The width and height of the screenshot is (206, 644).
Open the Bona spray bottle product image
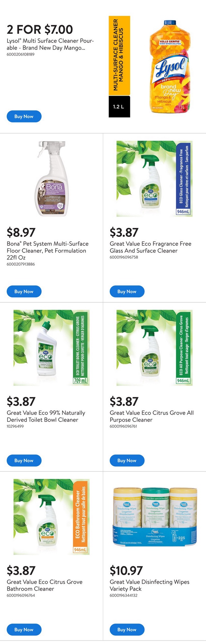pyautogui.click(x=52, y=179)
